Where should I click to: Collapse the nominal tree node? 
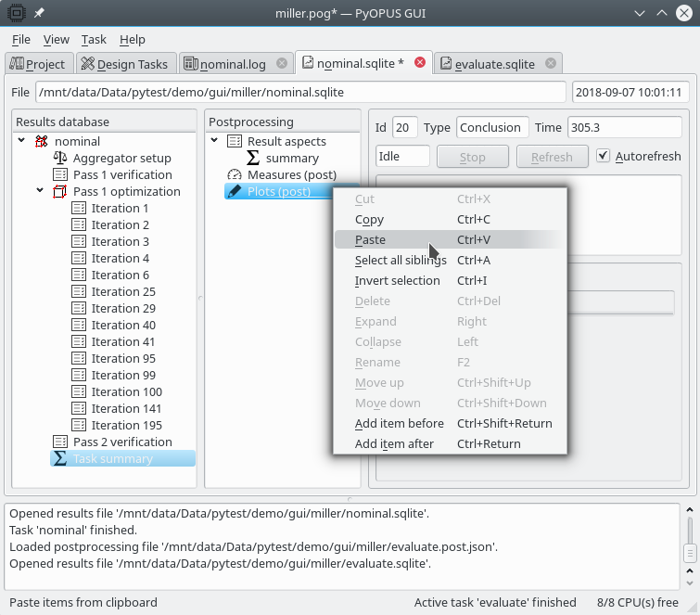tap(21, 142)
